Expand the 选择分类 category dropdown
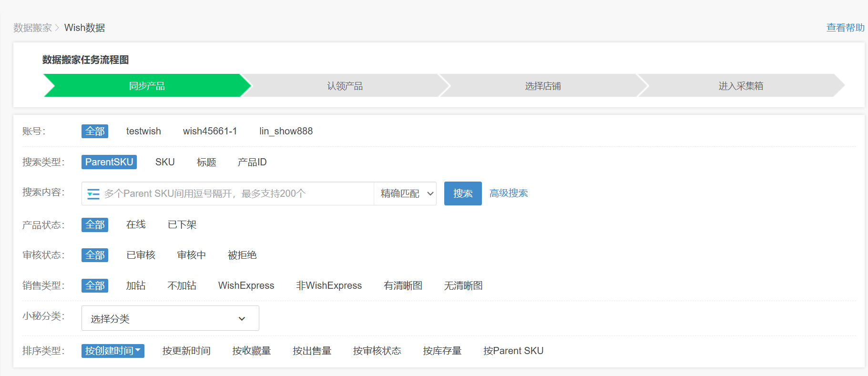Image resolution: width=868 pixels, height=376 pixels. [x=170, y=318]
